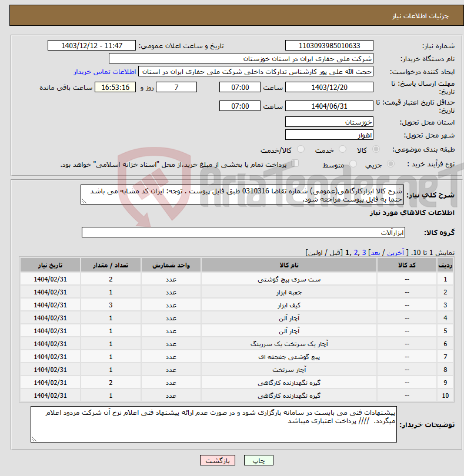Click the نام دستگاه خریدار field
The height and width of the screenshot is (476, 464).
tap(241, 59)
